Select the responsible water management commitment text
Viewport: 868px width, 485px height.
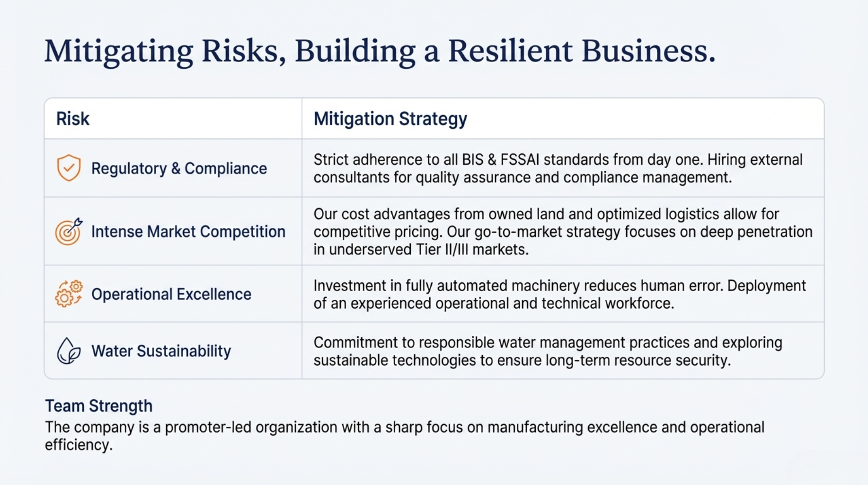point(548,351)
